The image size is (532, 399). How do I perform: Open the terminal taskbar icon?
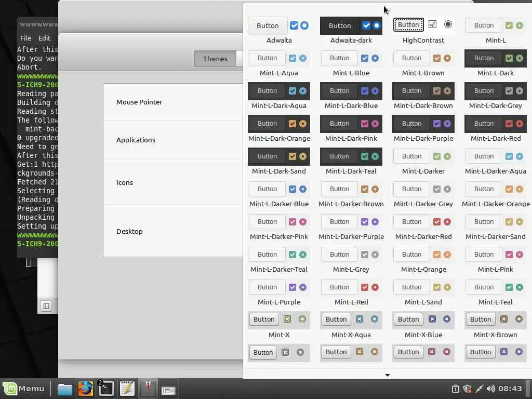click(x=106, y=389)
